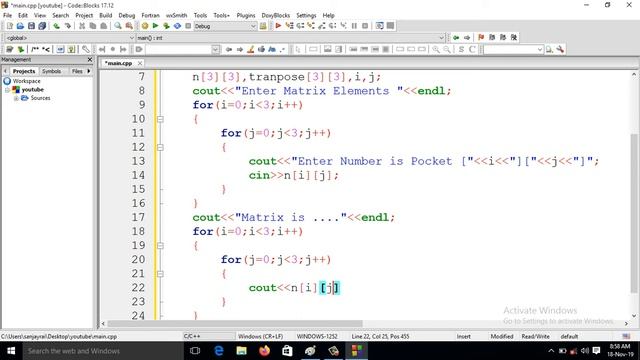Screen dimensions: 640x360
Task: Collapse the youtube project tree node
Action: click(x=7, y=90)
